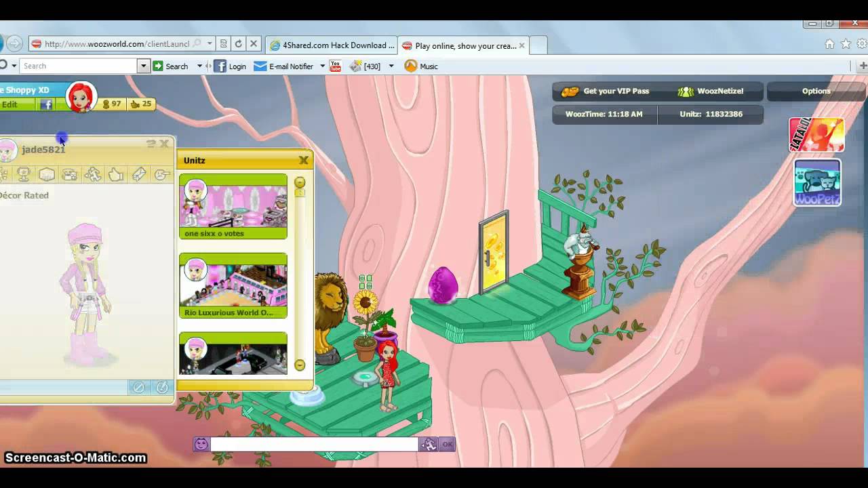The height and width of the screenshot is (488, 868).
Task: Open the Flatalia event banner icon
Action: [x=816, y=134]
